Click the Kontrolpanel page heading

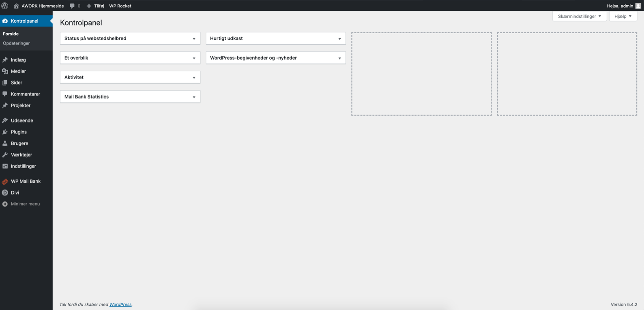(x=81, y=23)
